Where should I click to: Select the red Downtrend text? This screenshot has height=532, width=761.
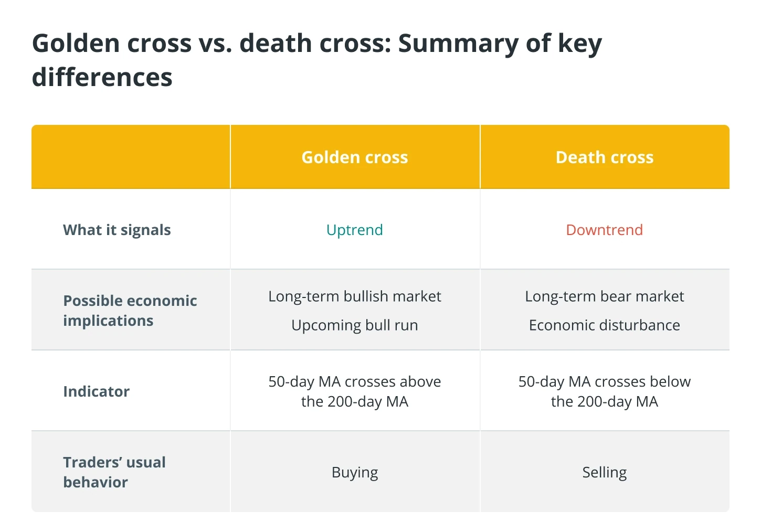(x=605, y=230)
